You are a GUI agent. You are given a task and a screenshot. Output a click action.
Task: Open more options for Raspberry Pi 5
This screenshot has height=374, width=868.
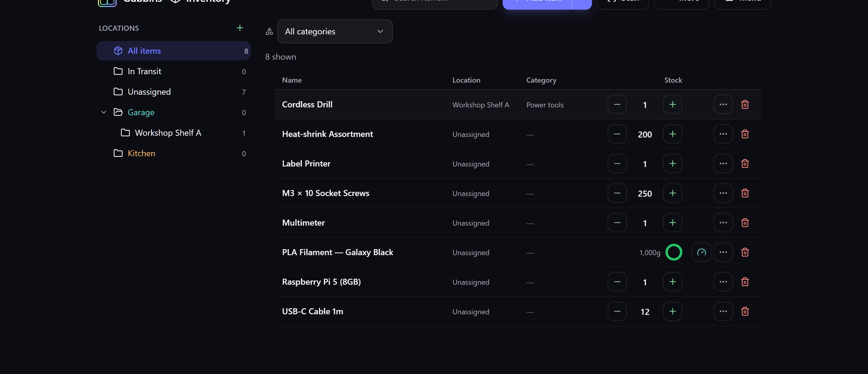point(723,282)
